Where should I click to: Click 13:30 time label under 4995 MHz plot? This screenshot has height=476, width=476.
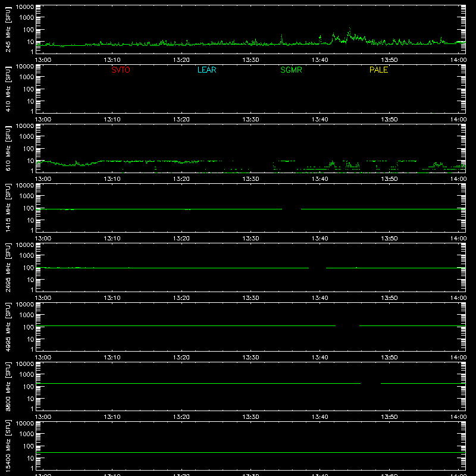[x=250, y=358]
